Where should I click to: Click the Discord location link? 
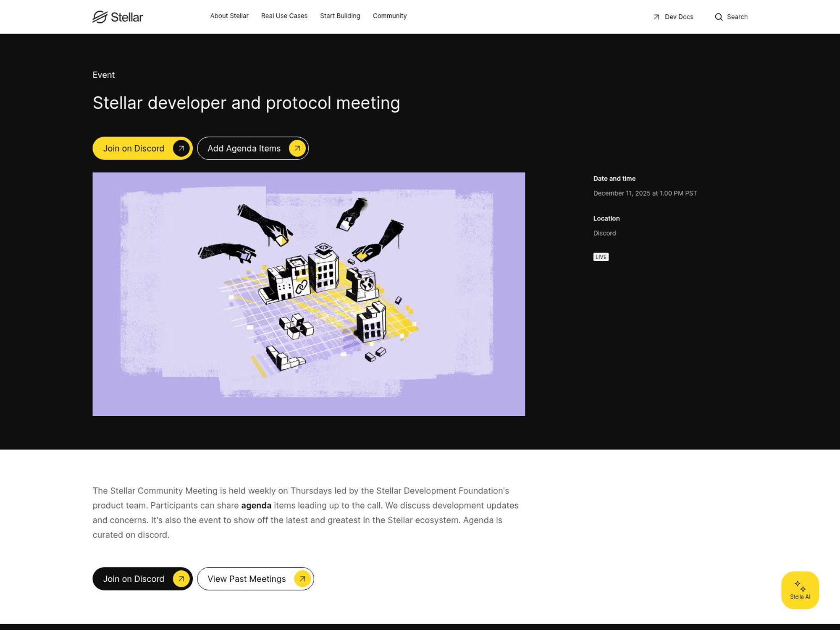coord(604,233)
